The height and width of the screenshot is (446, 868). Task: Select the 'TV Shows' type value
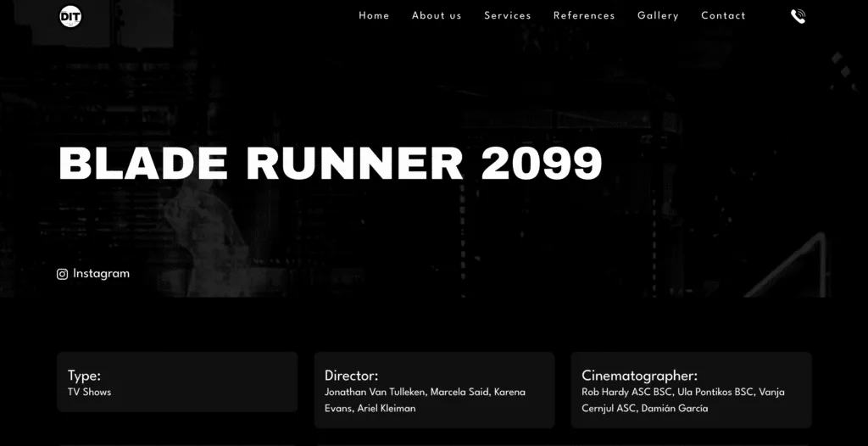[x=89, y=392]
